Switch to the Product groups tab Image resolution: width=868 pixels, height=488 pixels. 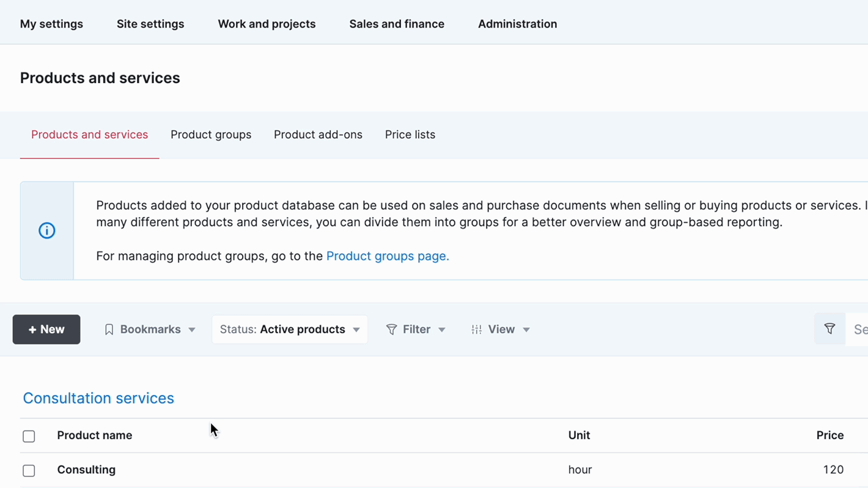(211, 135)
